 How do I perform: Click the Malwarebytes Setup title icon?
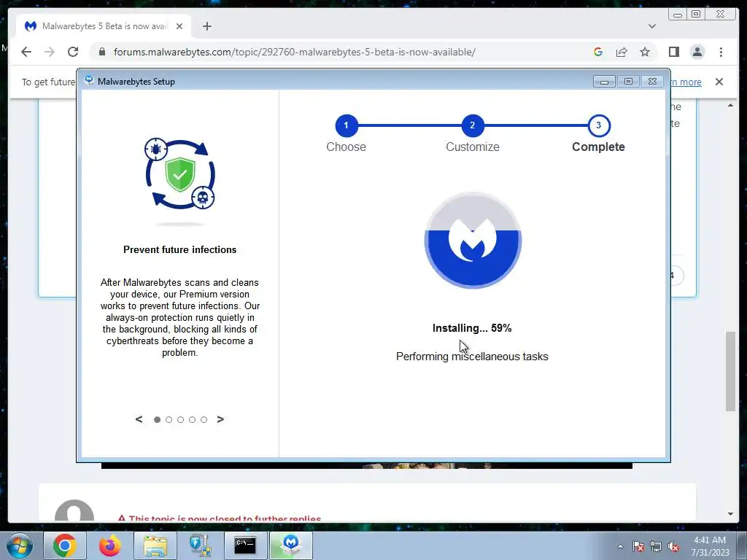tap(88, 81)
